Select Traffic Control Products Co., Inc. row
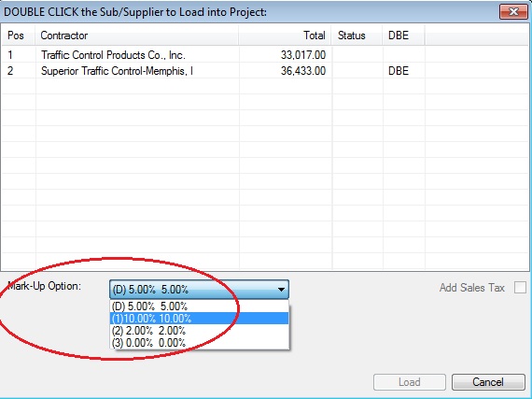Screen dimensions: 532x399 265,55
